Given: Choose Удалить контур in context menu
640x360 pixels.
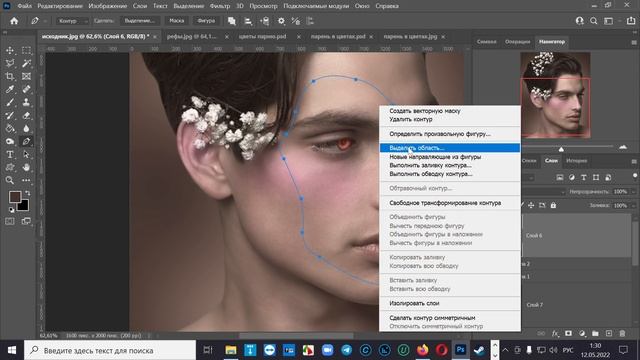Looking at the screenshot, I should 411,119.
